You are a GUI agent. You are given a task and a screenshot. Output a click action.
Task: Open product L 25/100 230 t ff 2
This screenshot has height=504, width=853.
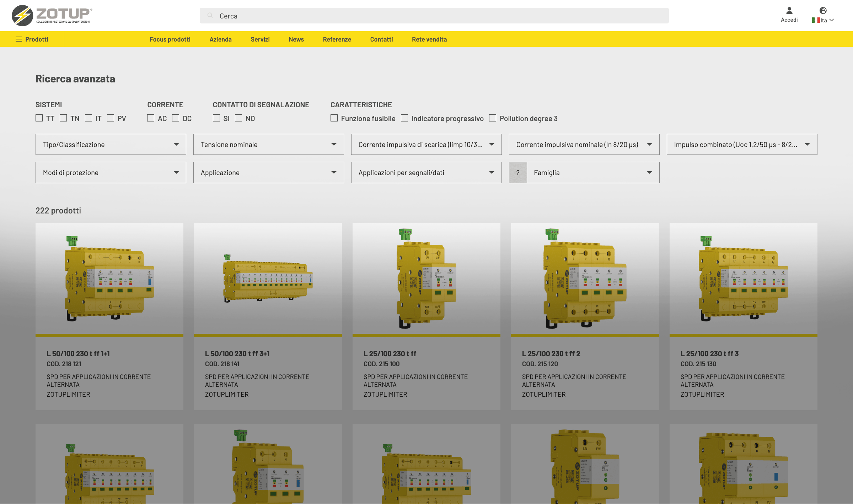click(551, 354)
